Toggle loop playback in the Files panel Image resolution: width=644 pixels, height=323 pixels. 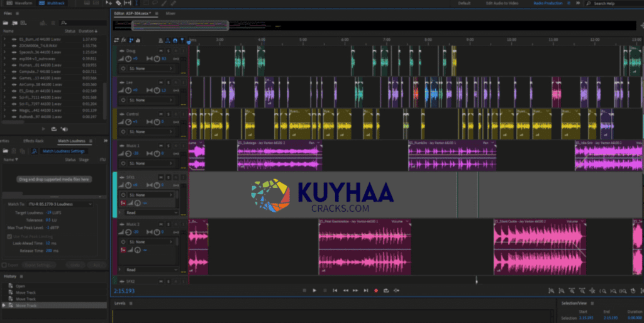pos(54,129)
